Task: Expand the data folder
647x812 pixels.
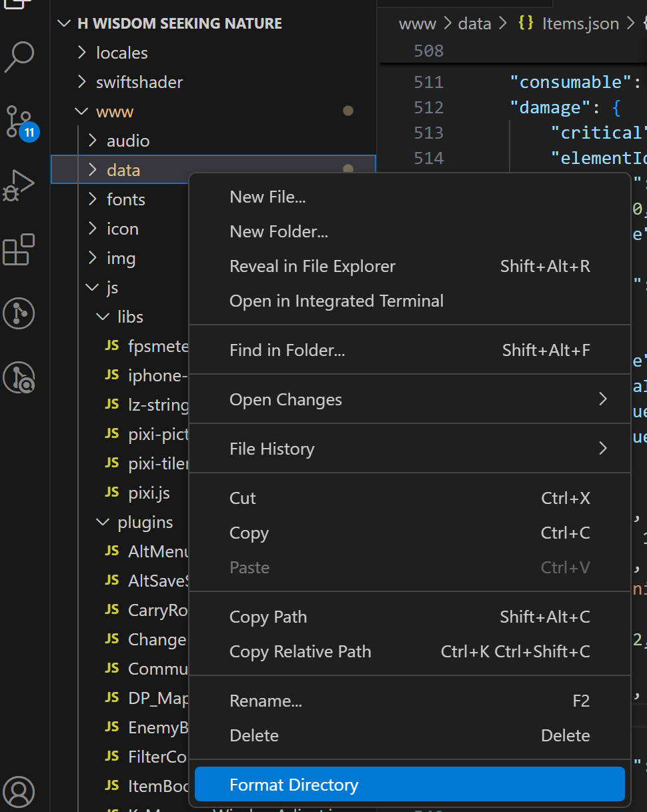Action: pos(93,170)
